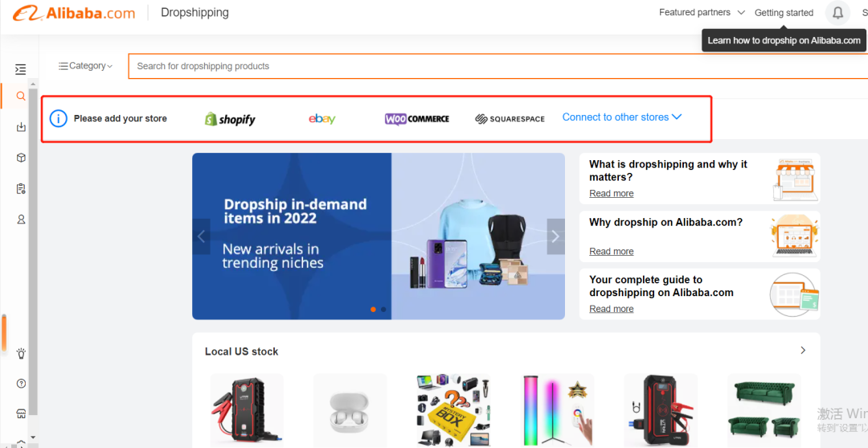Read more on Why dropship on Alibaba.com
Image resolution: width=868 pixels, height=448 pixels.
point(611,252)
